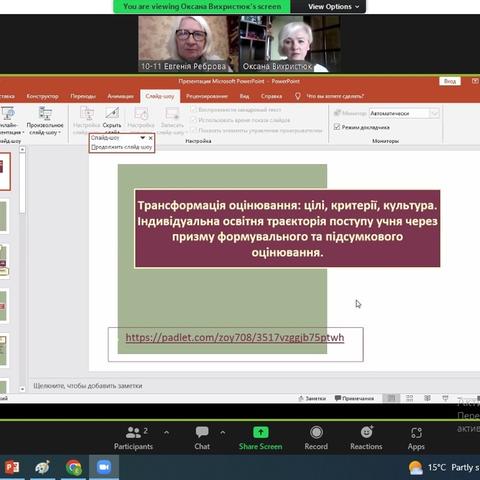Viewport: 480px width, 480px height.
Task: Click the green Share Screen icon
Action: point(261,432)
